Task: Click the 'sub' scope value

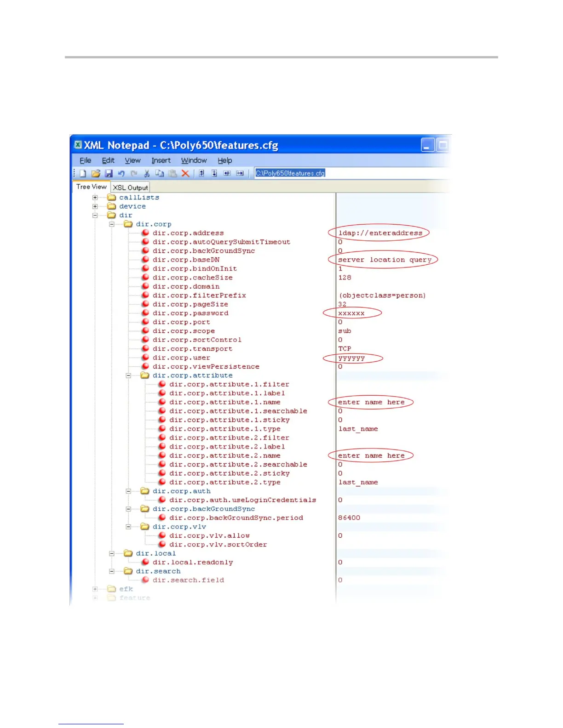Action: (345, 331)
